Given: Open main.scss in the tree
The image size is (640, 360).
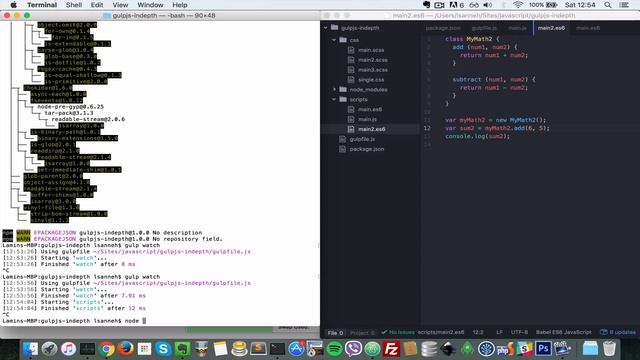Looking at the screenshot, I should click(x=371, y=50).
